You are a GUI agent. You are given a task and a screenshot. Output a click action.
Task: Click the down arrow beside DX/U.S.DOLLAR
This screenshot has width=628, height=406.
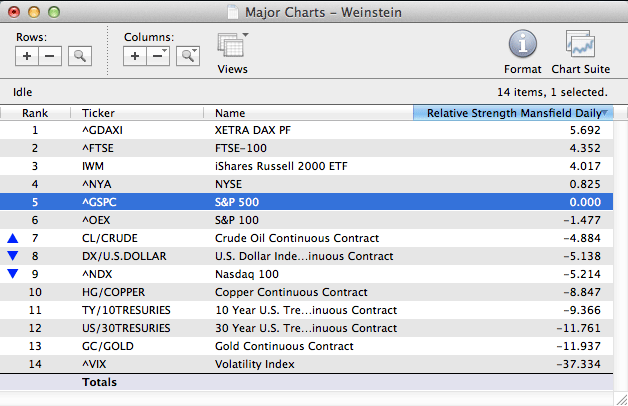12,255
